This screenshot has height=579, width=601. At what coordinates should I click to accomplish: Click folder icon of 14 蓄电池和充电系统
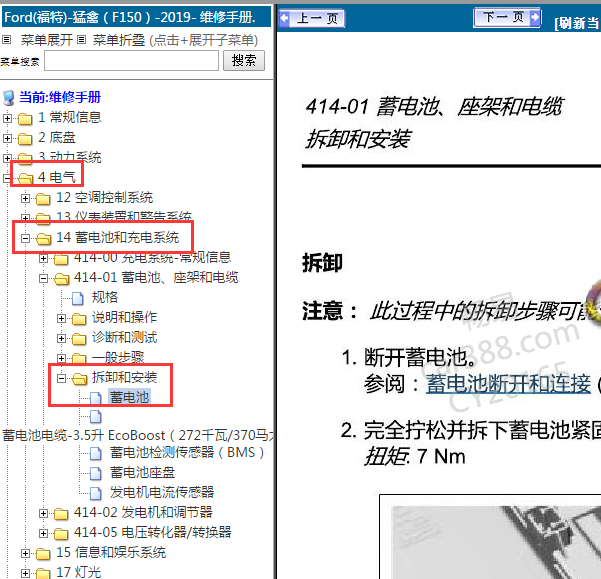[43, 238]
